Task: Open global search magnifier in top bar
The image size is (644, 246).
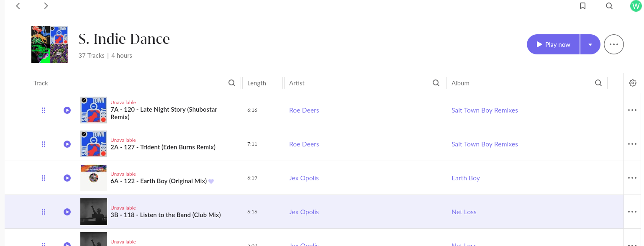Action: point(609,6)
